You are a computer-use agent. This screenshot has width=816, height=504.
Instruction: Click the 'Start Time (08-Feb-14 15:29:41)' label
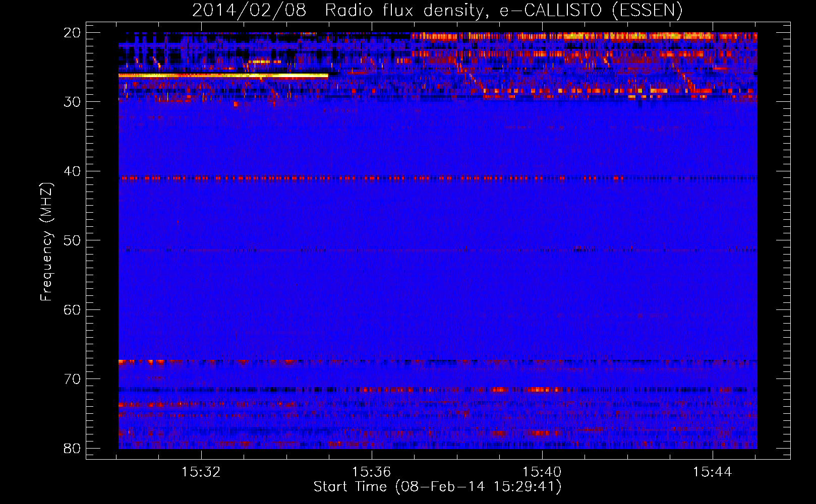click(x=437, y=487)
